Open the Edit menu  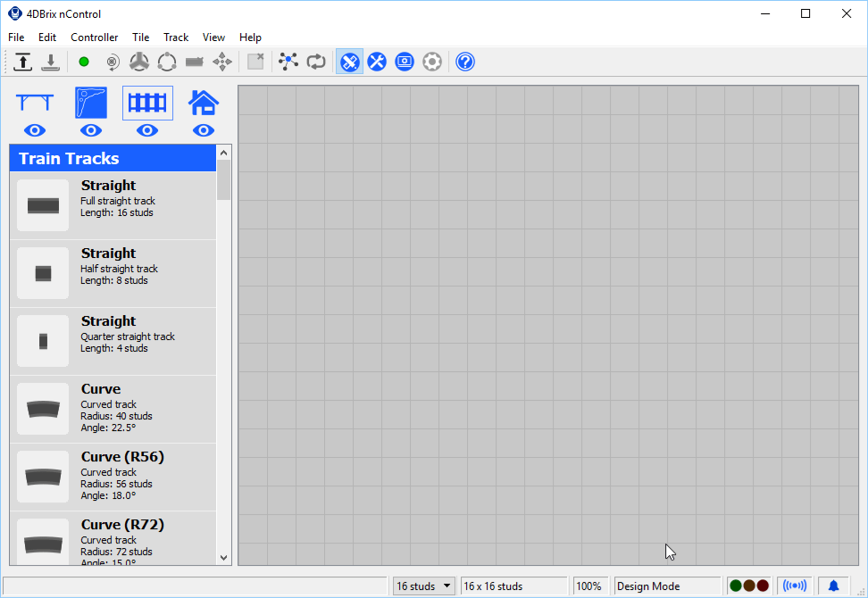(x=47, y=37)
